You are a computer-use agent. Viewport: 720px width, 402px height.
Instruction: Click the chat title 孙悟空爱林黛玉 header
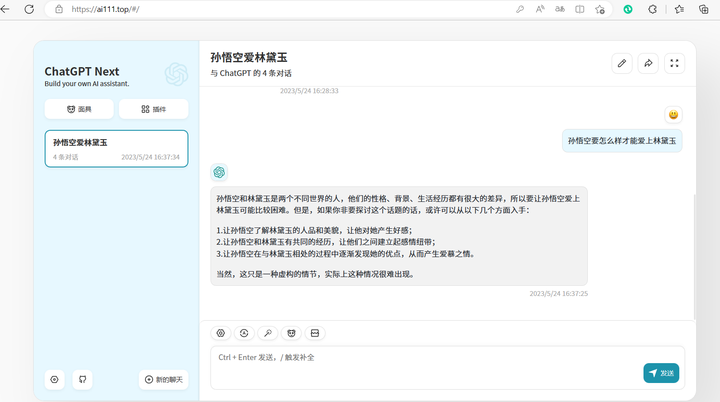249,57
